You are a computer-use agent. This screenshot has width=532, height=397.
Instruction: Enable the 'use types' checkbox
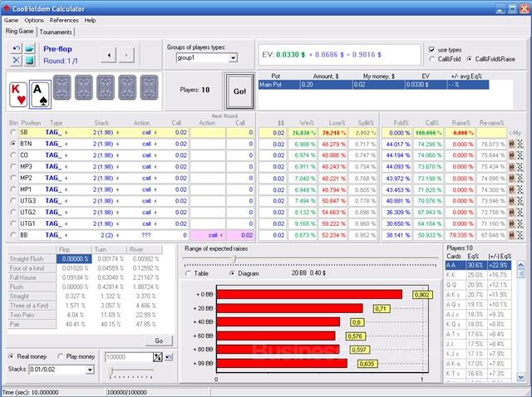[431, 49]
